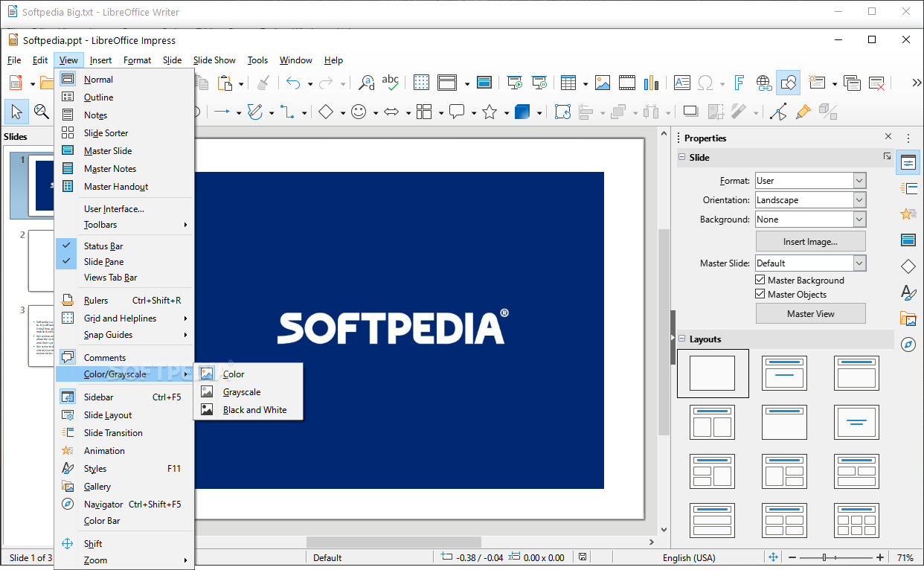Toggle Views Tab Bar menu item
The height and width of the screenshot is (570, 924).
[x=125, y=278]
